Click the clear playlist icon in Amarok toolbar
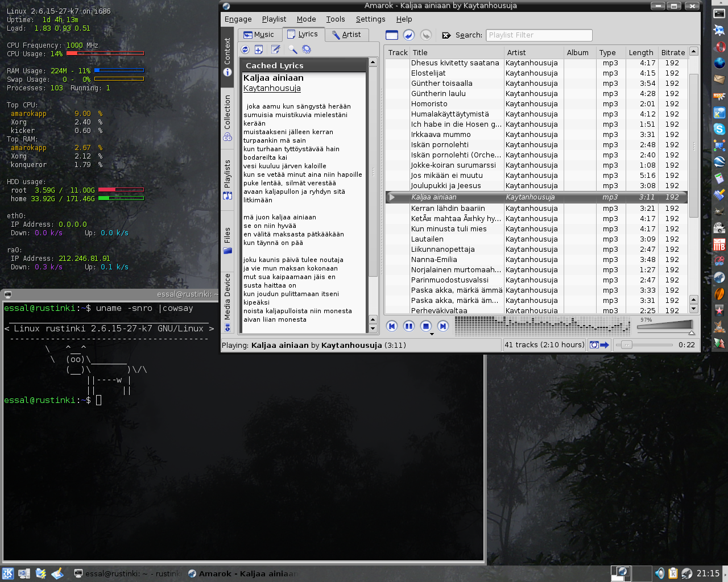728x582 pixels. pos(392,35)
